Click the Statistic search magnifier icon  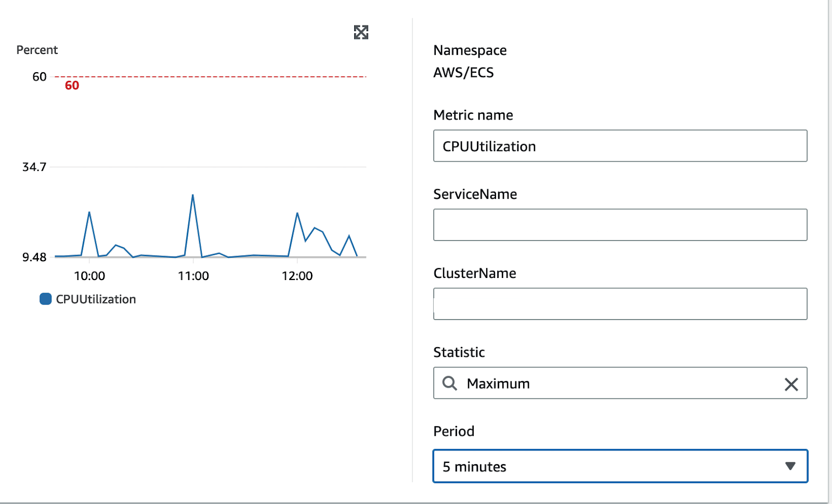tap(449, 383)
